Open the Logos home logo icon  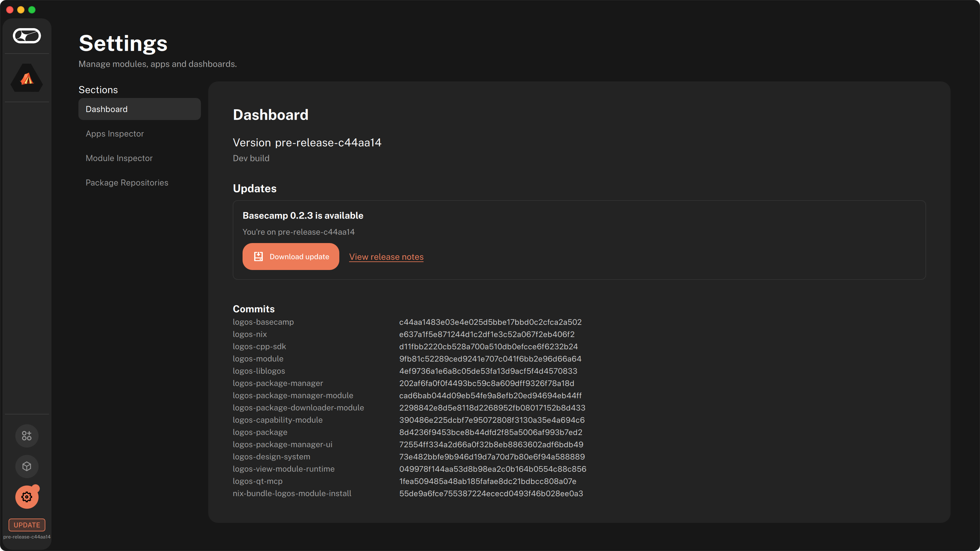click(27, 36)
